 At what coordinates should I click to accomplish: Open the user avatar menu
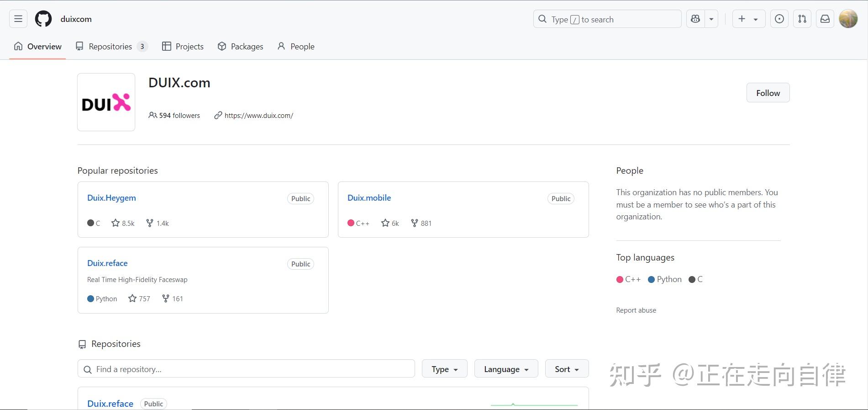tap(848, 19)
